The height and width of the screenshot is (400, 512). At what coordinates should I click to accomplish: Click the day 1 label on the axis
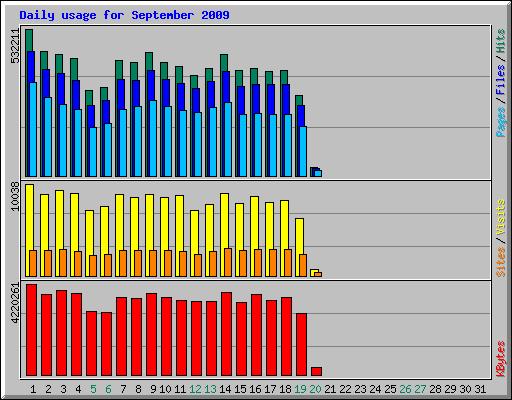point(33,389)
